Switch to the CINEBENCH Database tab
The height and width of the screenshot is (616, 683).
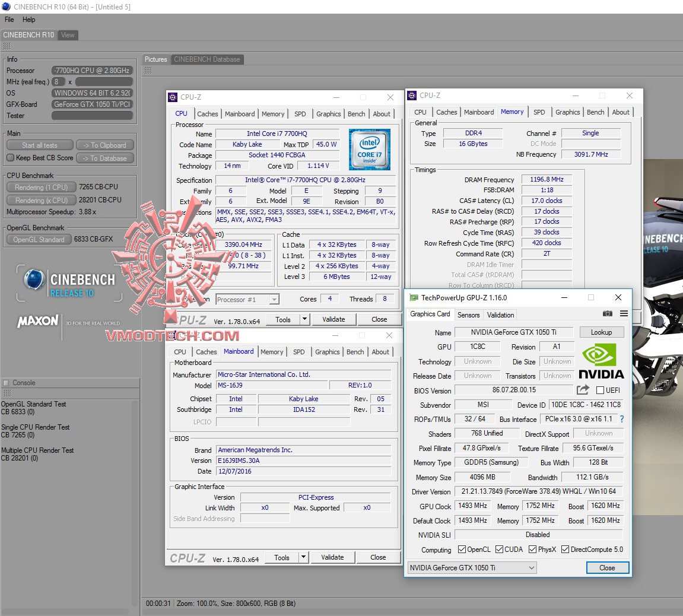(x=207, y=59)
